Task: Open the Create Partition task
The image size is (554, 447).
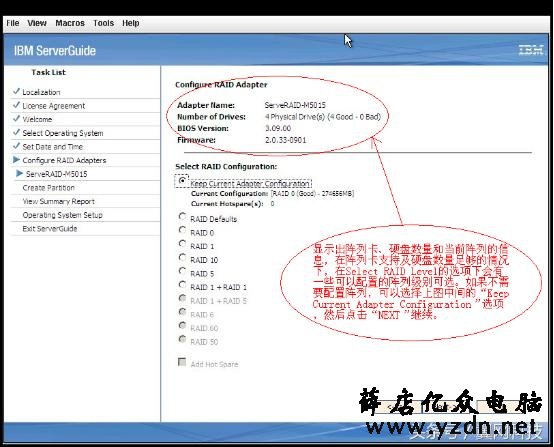Action: (x=49, y=188)
